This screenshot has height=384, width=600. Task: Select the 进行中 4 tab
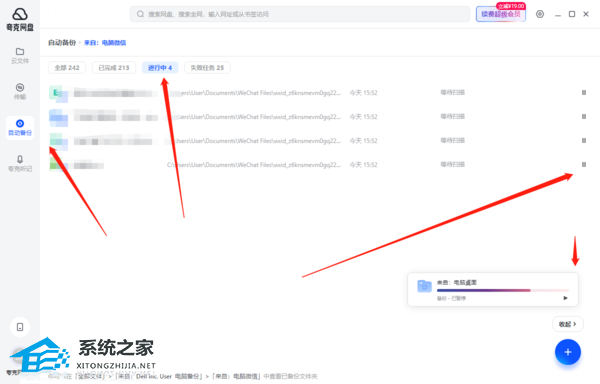point(160,68)
